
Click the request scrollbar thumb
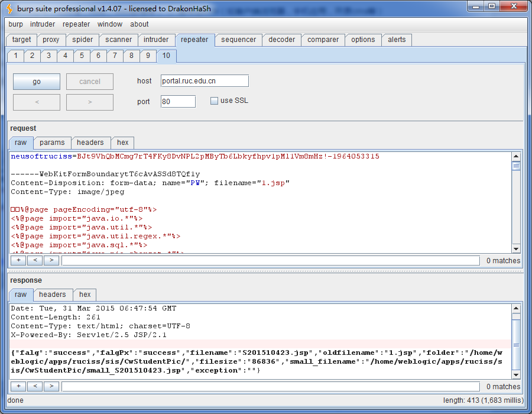(516, 166)
